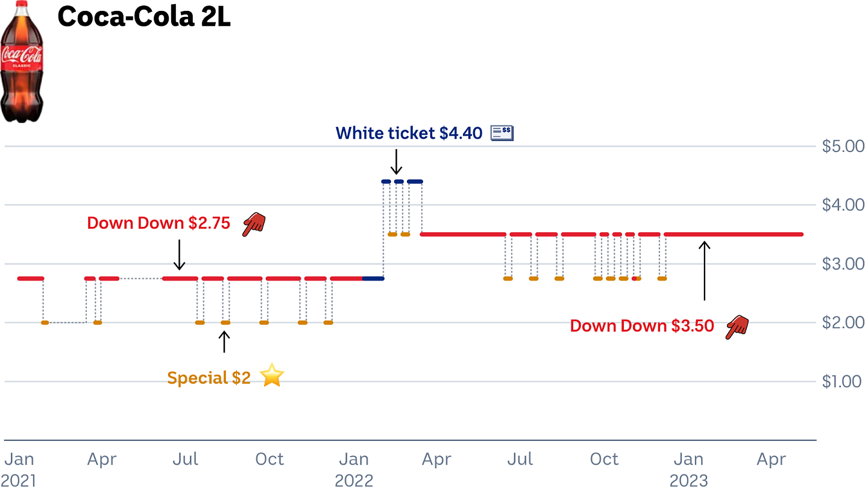Click the Jan 2023 x-axis label
This screenshot has height=488, width=868.
[688, 470]
